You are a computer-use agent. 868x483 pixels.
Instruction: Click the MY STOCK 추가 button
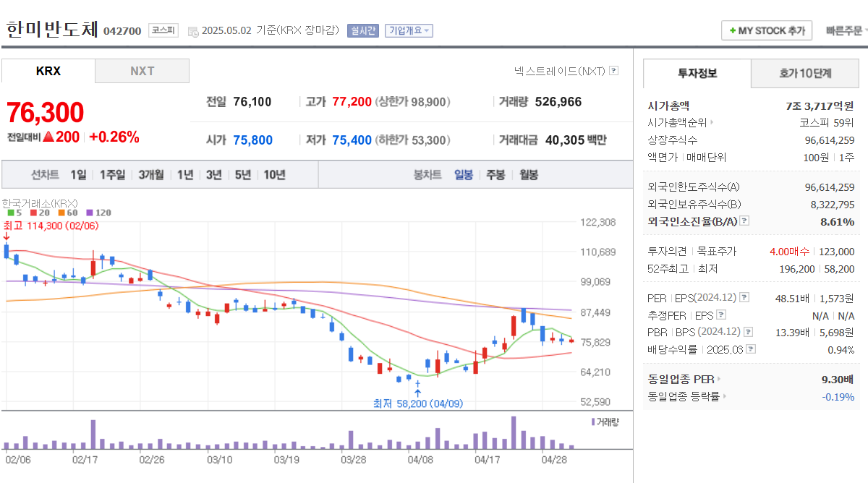(767, 30)
